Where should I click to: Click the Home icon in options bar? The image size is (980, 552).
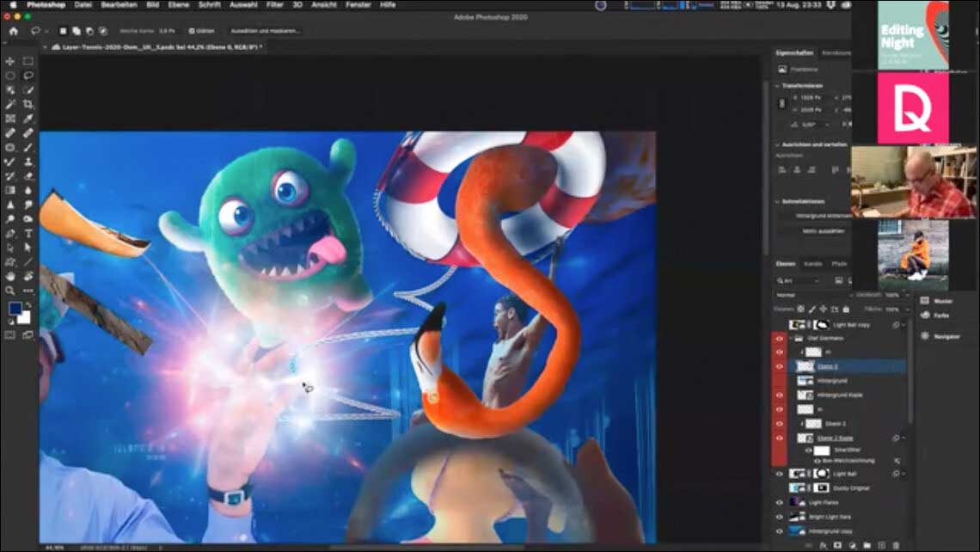coord(13,31)
